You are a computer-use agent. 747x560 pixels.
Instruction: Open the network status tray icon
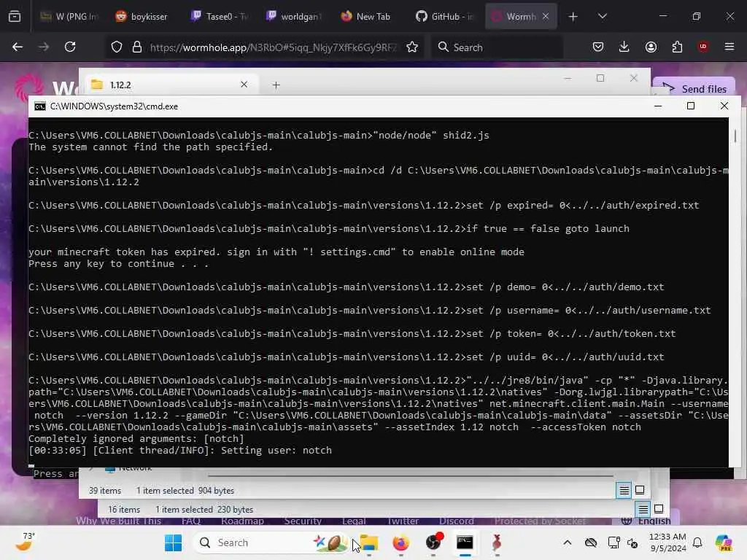[x=614, y=542]
